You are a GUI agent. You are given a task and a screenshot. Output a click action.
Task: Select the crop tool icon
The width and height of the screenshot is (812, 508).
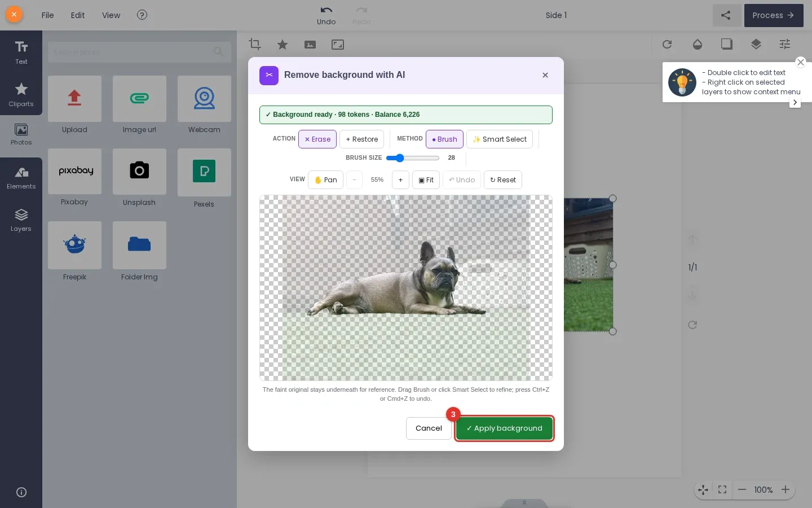pos(255,44)
